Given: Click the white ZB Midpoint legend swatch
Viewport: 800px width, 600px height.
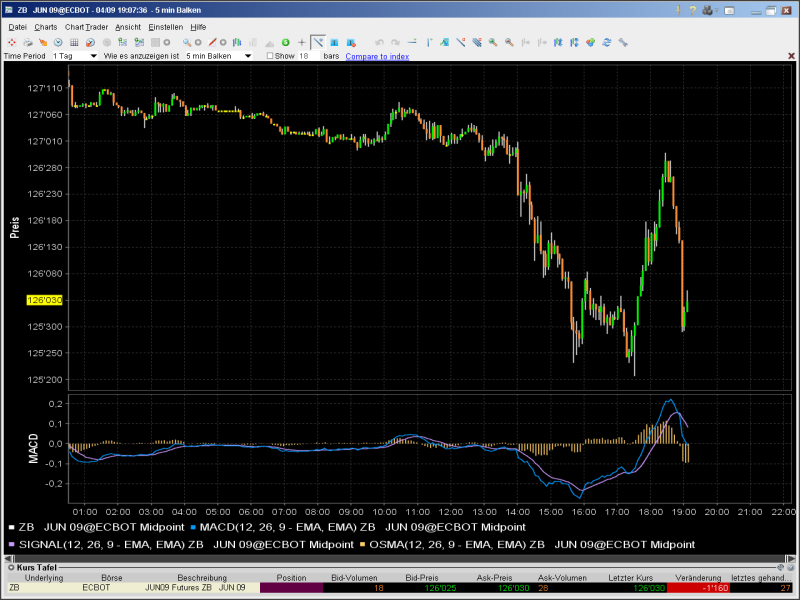Looking at the screenshot, I should coord(12,527).
